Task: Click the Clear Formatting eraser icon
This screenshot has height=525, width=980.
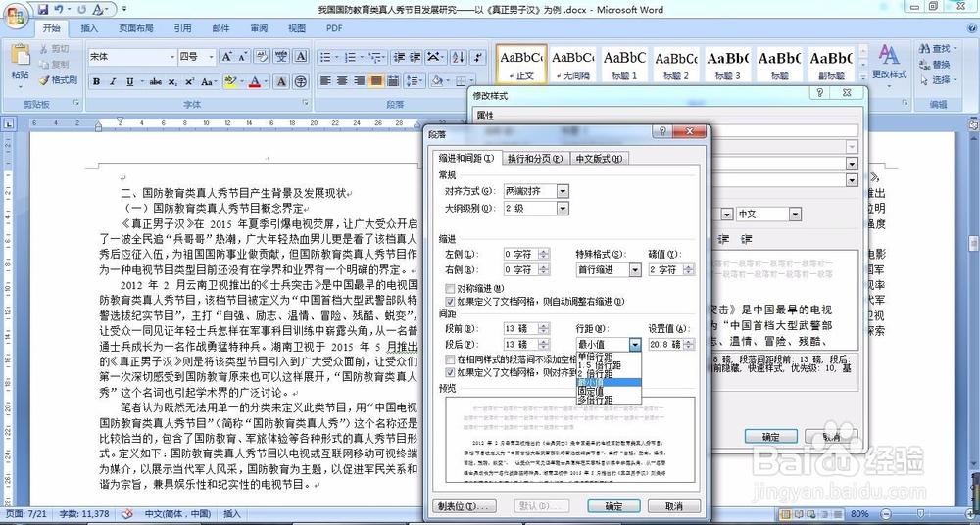Action: pyautogui.click(x=263, y=57)
